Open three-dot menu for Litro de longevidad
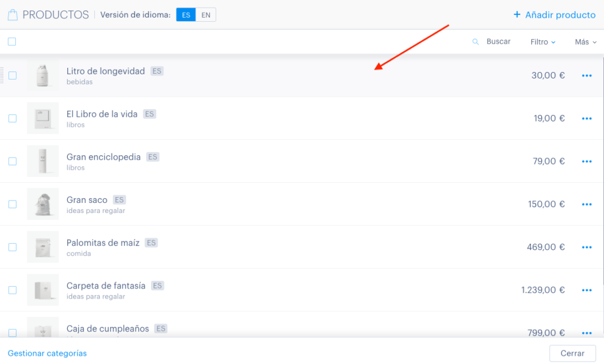The image size is (604, 364). click(x=587, y=76)
